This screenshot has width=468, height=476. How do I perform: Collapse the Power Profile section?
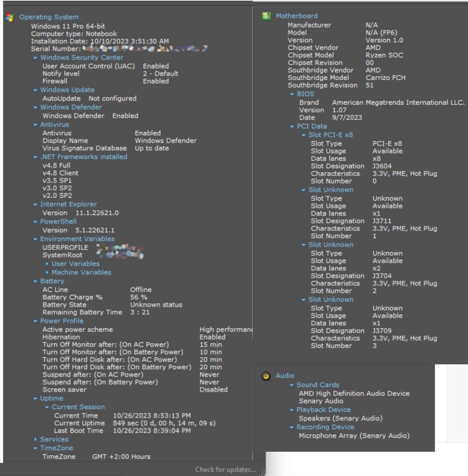click(x=35, y=322)
